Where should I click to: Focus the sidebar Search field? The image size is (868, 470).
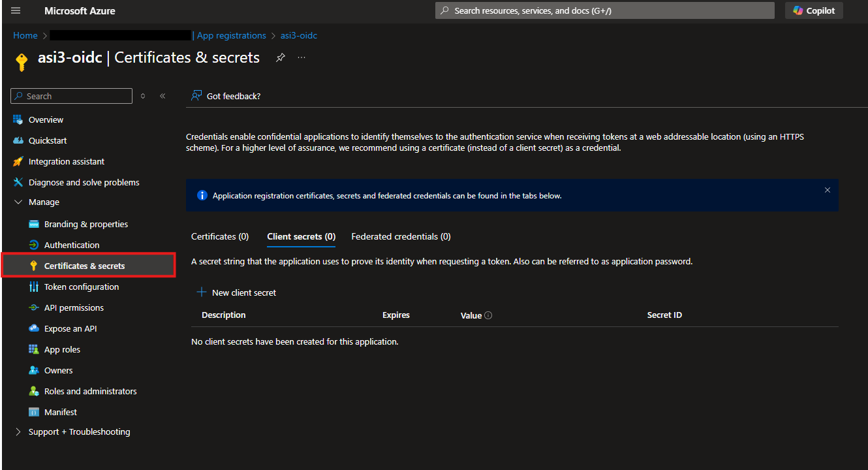point(72,96)
